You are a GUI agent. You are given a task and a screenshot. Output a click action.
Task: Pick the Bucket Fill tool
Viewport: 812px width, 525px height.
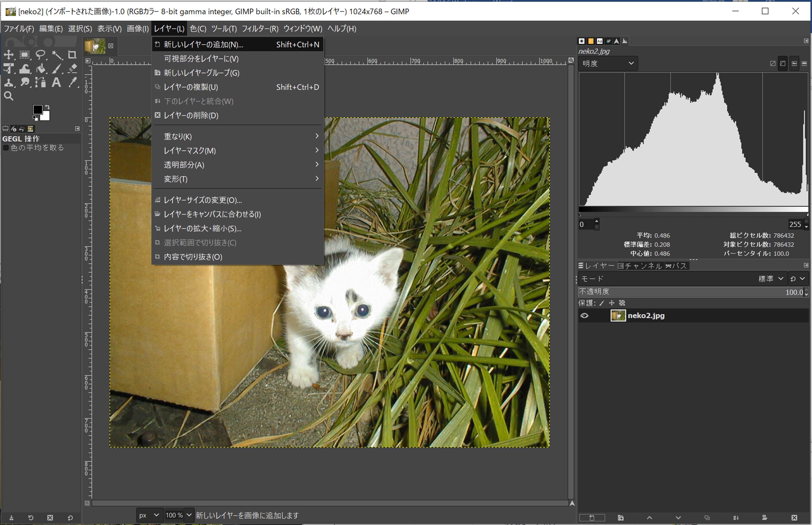[41, 69]
